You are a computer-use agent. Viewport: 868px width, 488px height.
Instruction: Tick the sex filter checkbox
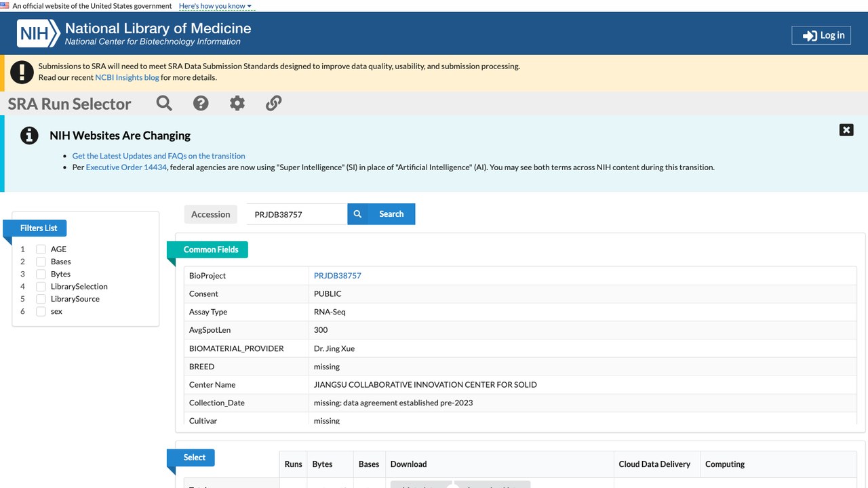tap(41, 311)
